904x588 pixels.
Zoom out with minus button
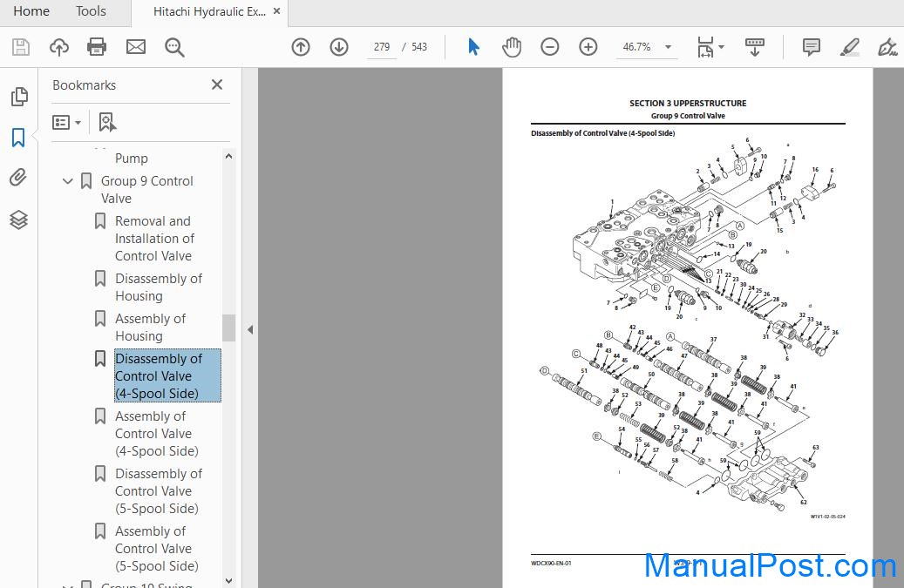pyautogui.click(x=550, y=47)
